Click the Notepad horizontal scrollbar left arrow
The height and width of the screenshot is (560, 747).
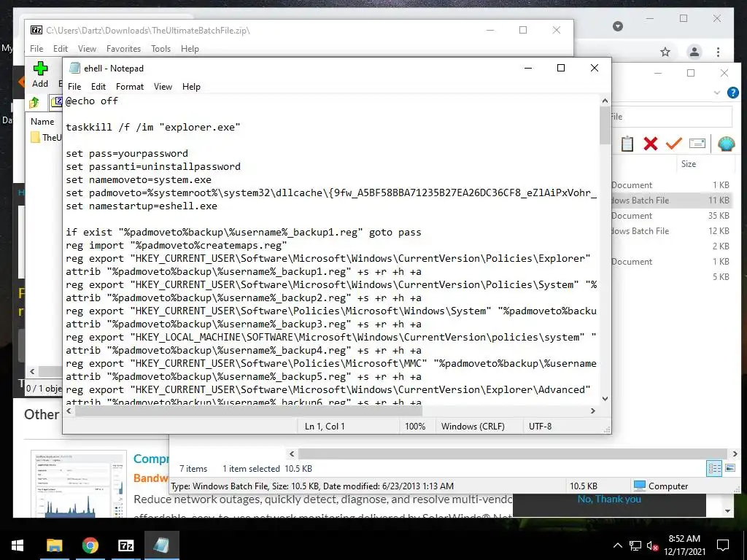click(69, 411)
